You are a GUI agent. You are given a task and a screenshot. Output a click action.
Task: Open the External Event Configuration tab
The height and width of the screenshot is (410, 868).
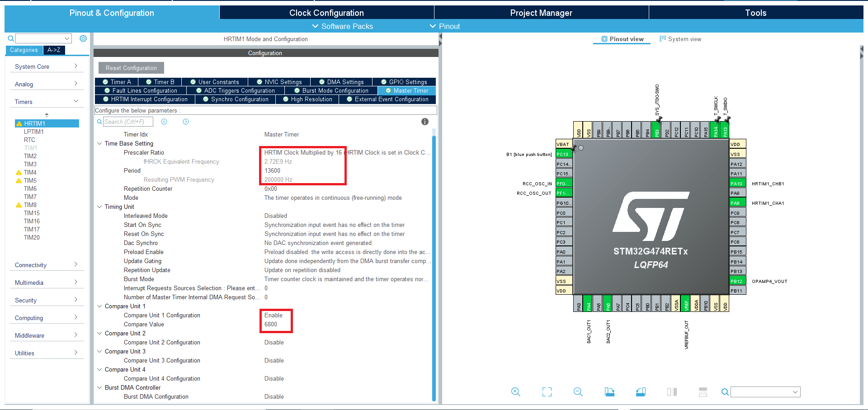pos(387,99)
